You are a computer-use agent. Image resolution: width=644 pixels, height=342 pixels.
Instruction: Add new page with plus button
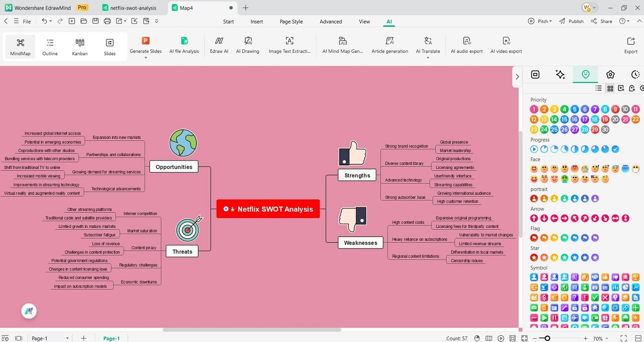click(84, 338)
